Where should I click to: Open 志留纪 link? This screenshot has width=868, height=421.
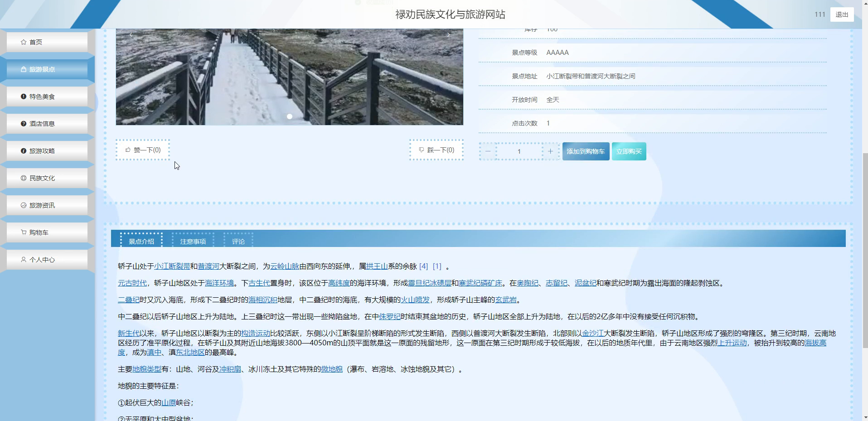pos(557,283)
